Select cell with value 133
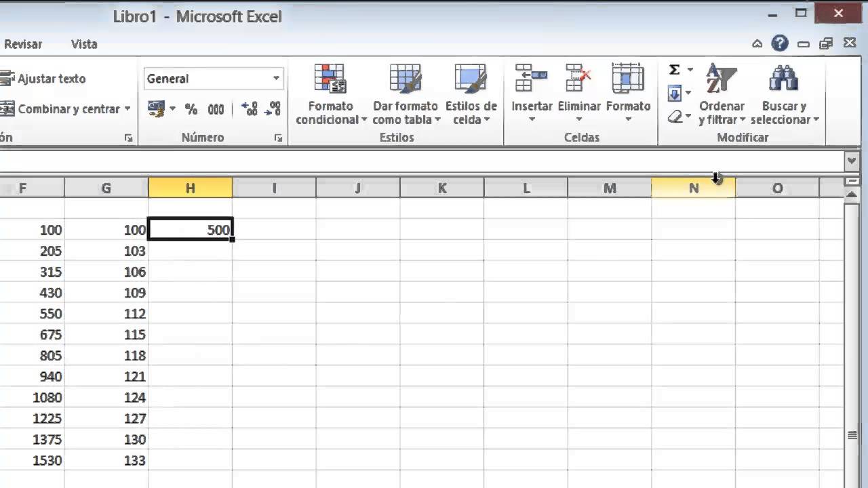 106,461
